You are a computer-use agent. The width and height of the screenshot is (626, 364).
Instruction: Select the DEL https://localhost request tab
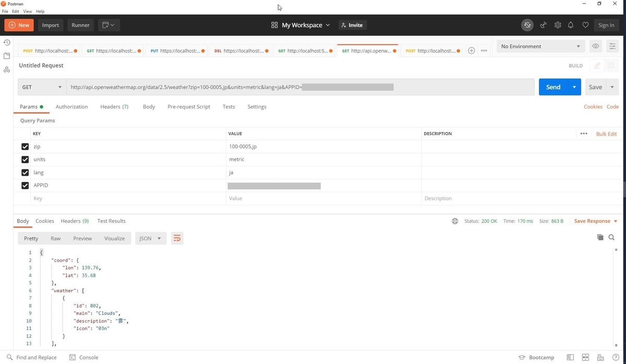pyautogui.click(x=240, y=51)
